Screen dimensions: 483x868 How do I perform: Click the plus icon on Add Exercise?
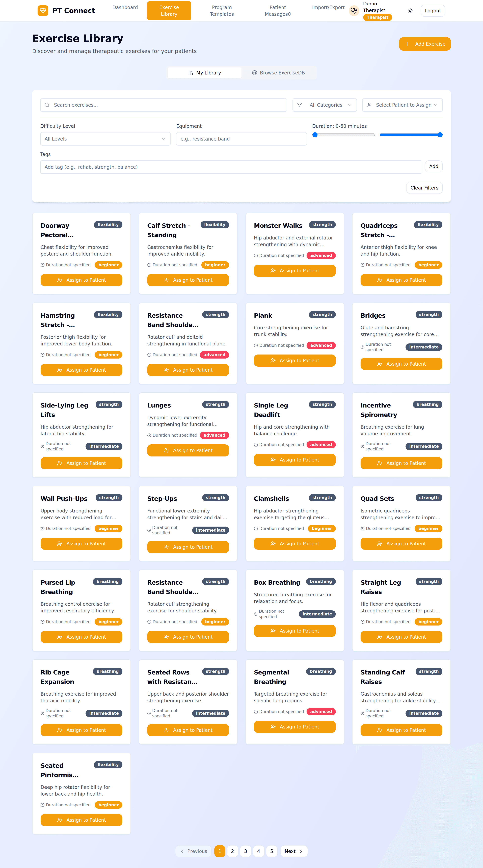tap(407, 44)
